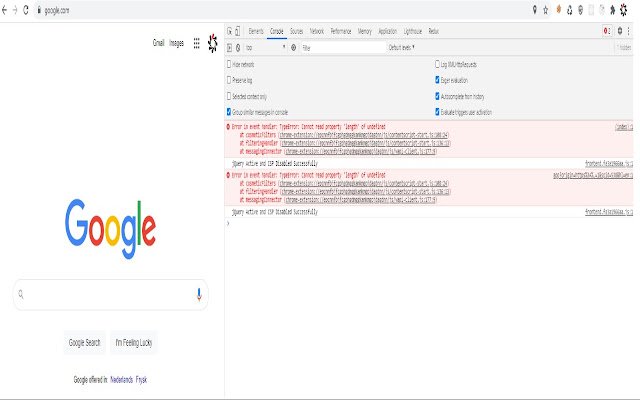Screen dimensions: 640x400
Task: Click the Google Search button
Action: click(84, 342)
